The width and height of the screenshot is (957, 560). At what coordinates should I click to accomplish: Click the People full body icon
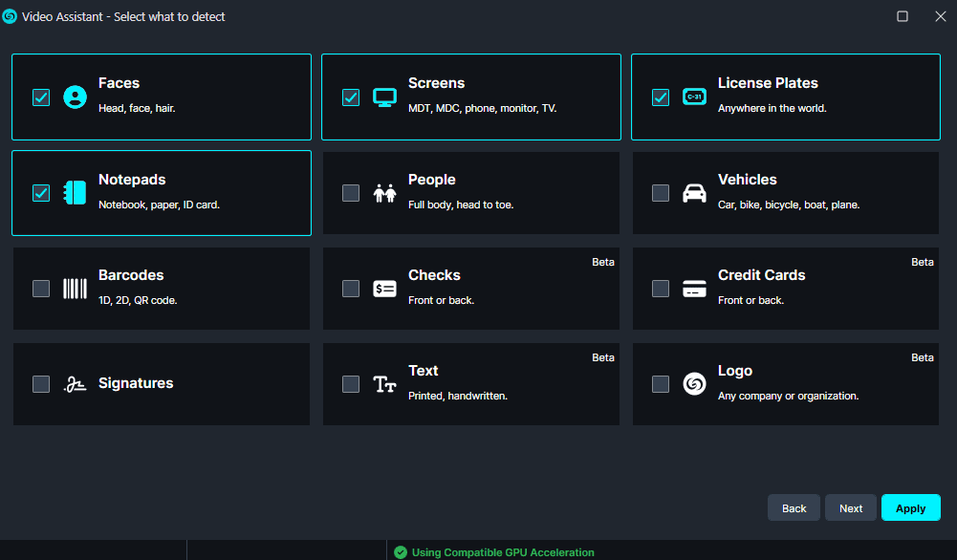384,193
